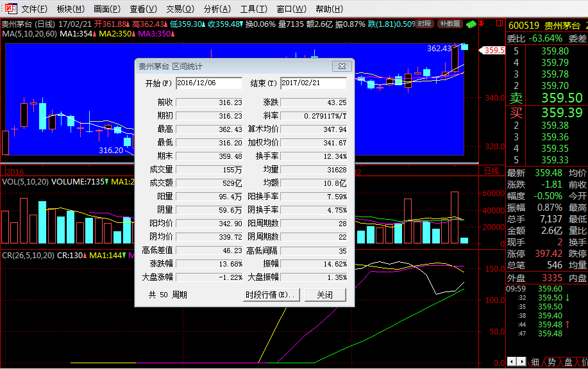Click the sell level 4 price 359.79
This screenshot has width=588, height=369.
(x=555, y=63)
